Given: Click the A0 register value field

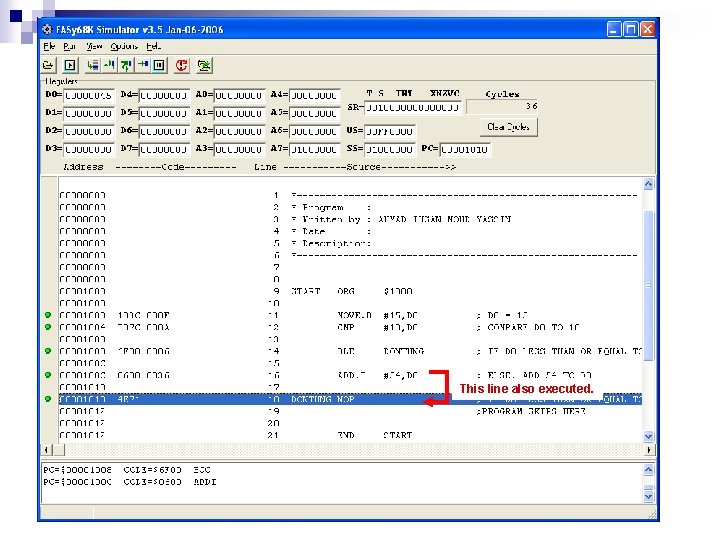Looking at the screenshot, I should tap(239, 96).
